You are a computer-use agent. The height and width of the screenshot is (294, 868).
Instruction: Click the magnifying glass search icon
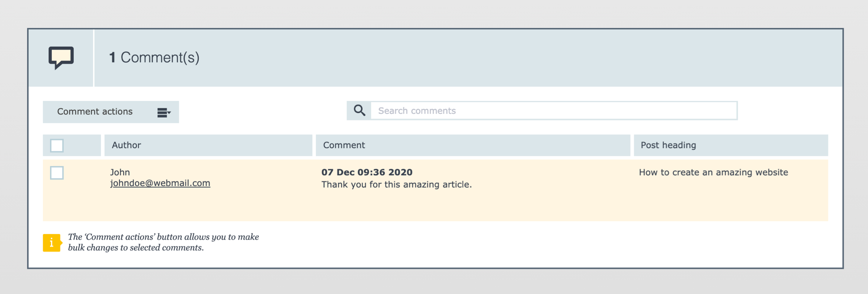click(x=359, y=111)
